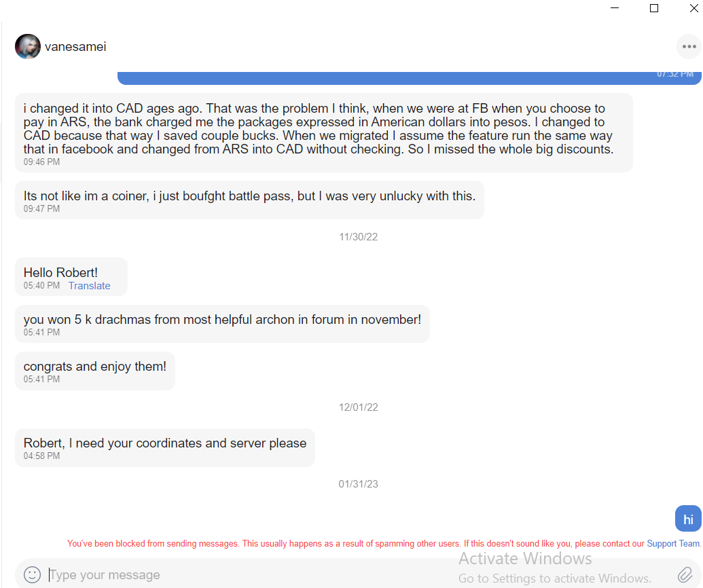Select the long CAD currency message
This screenshot has height=588, width=703.
(x=324, y=133)
